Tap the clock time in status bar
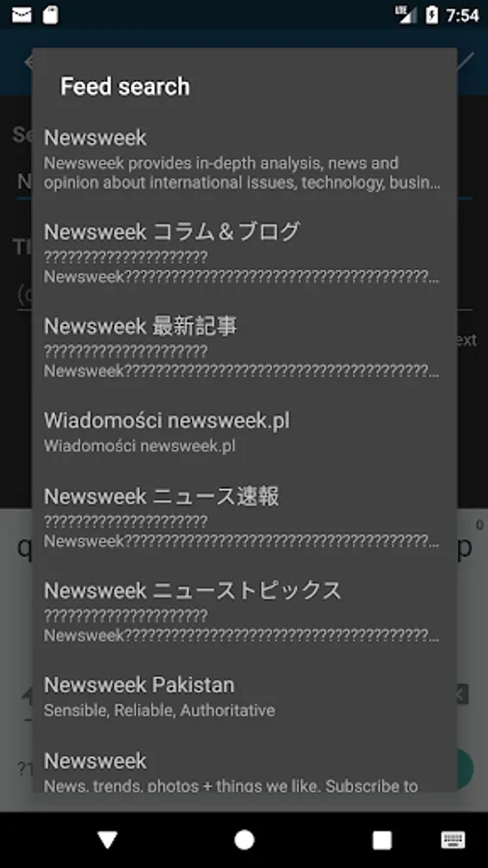Image resolution: width=488 pixels, height=868 pixels. (x=462, y=15)
